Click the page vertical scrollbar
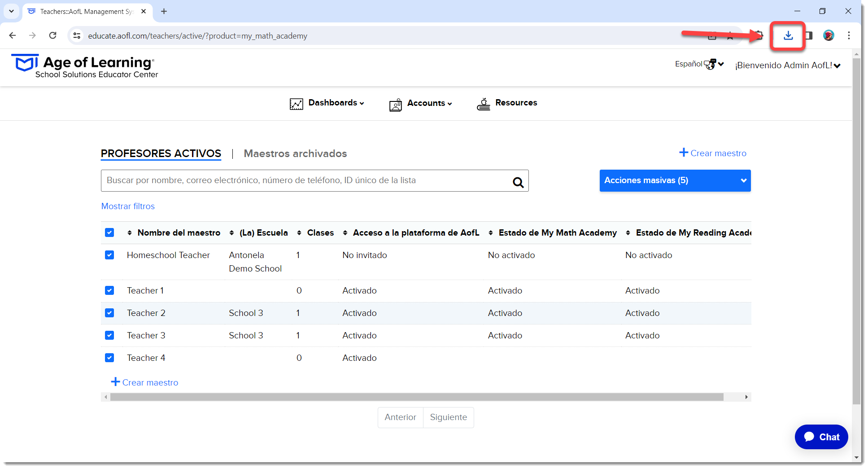The width and height of the screenshot is (868, 469). pos(856,231)
